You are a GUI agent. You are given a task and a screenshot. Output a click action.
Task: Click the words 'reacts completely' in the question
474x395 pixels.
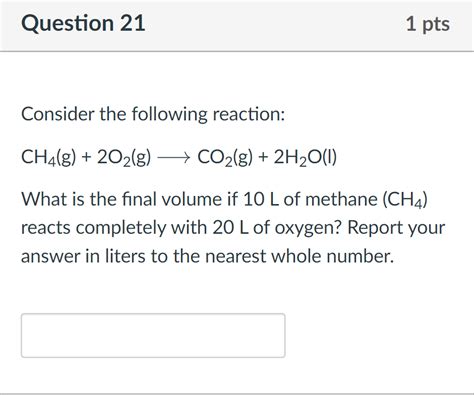point(93,229)
